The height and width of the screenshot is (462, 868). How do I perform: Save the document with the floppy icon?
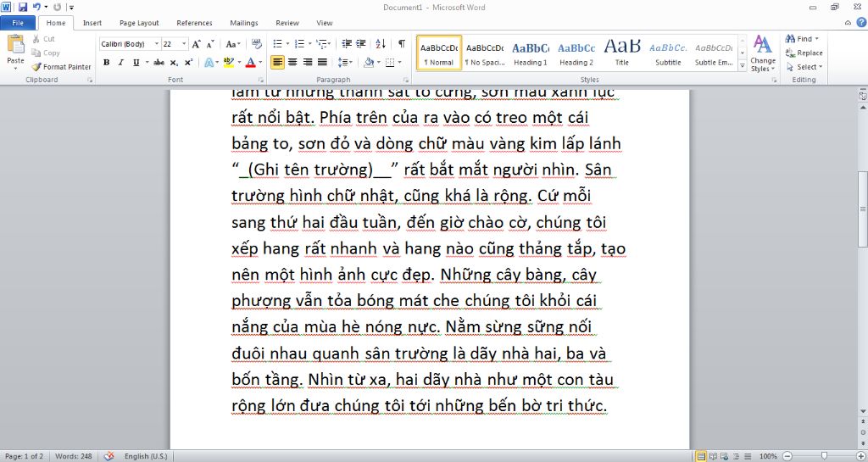click(23, 7)
